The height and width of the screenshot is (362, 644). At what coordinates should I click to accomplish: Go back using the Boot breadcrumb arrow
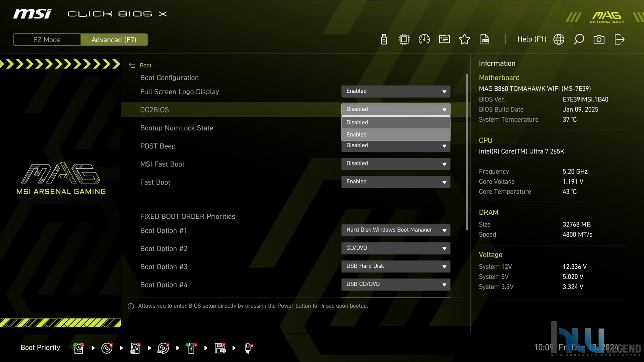(132, 65)
